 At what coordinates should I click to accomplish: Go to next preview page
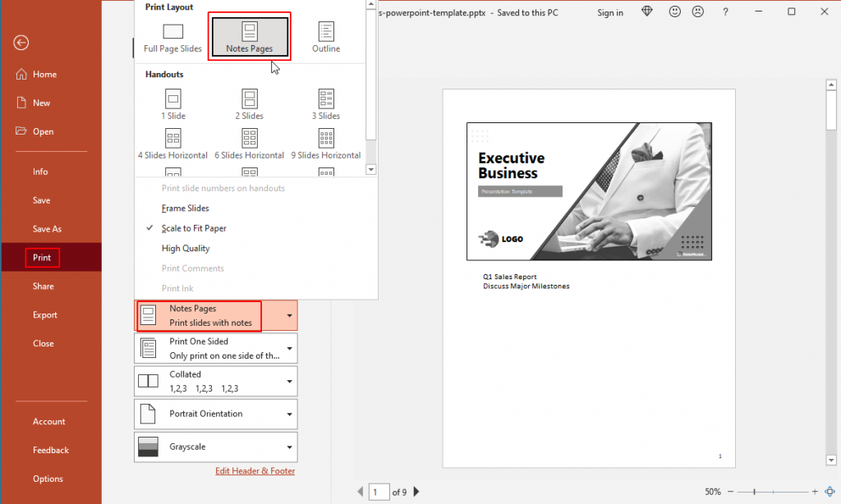click(416, 492)
